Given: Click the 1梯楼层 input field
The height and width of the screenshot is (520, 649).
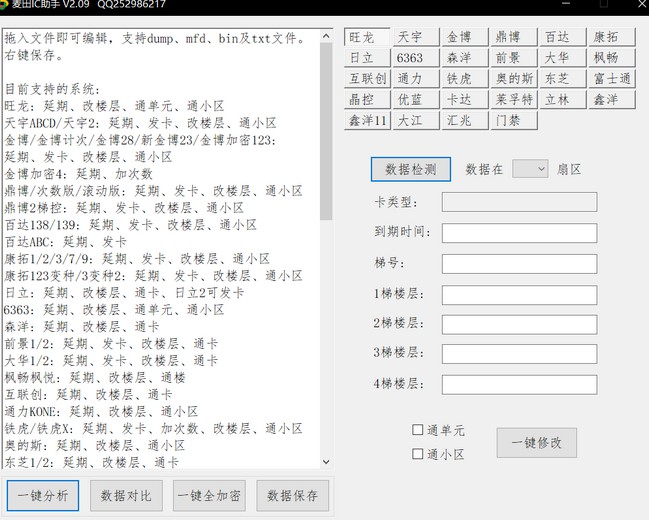Looking at the screenshot, I should (x=519, y=295).
